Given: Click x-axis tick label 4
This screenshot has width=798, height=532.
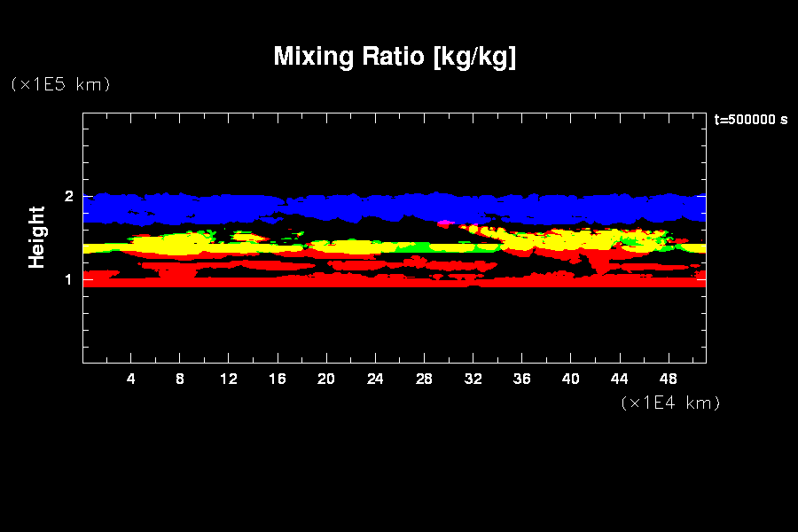Looking at the screenshot, I should coord(131,379).
